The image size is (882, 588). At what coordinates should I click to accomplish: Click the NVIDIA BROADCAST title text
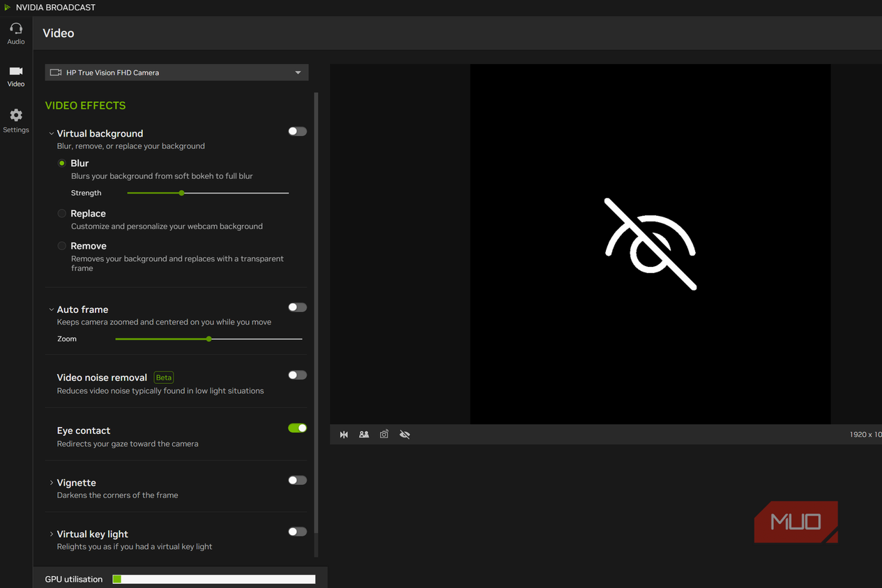(56, 8)
